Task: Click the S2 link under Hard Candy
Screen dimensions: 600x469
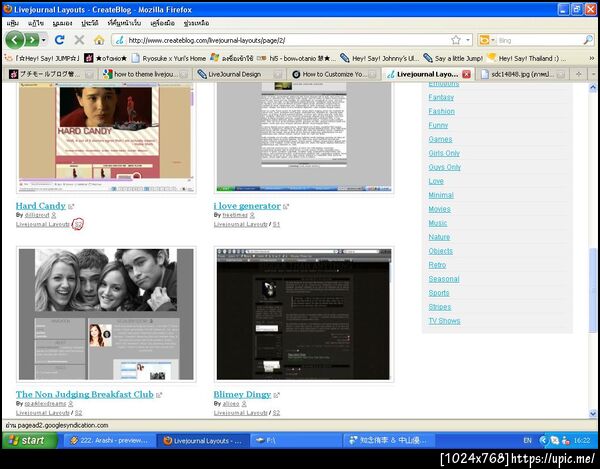Action: pos(78,224)
